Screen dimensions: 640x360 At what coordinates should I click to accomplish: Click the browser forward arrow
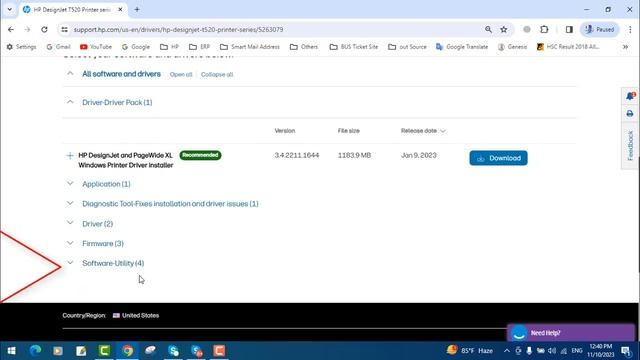click(x=27, y=29)
